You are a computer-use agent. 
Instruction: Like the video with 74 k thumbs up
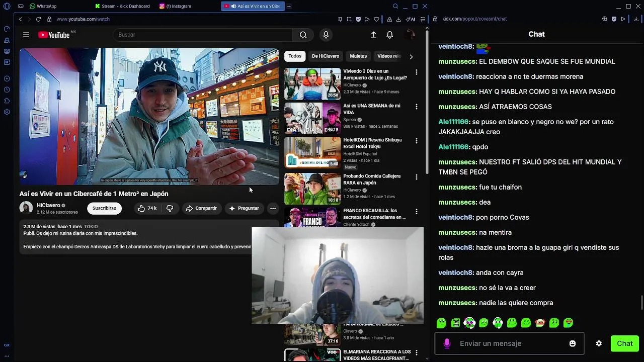147,208
